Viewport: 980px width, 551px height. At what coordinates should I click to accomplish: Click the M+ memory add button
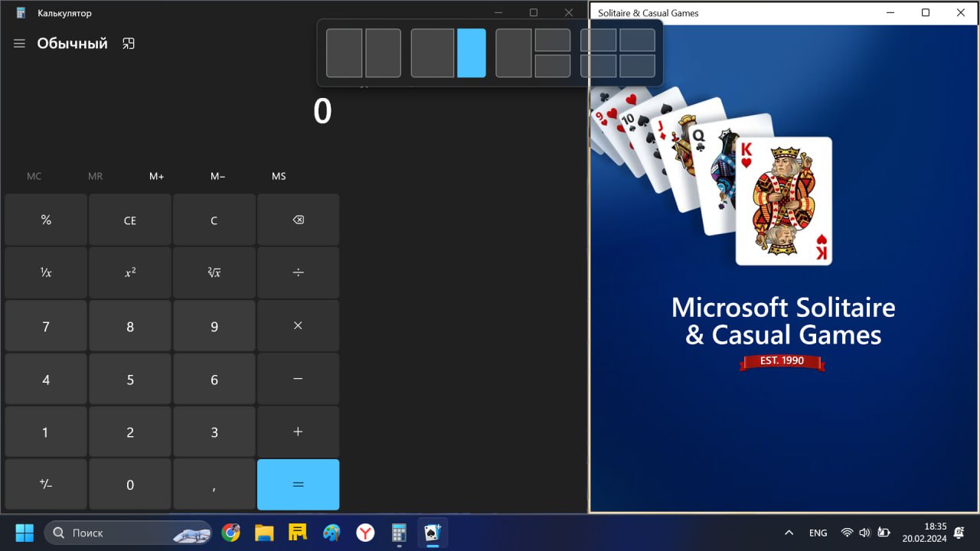pos(156,176)
